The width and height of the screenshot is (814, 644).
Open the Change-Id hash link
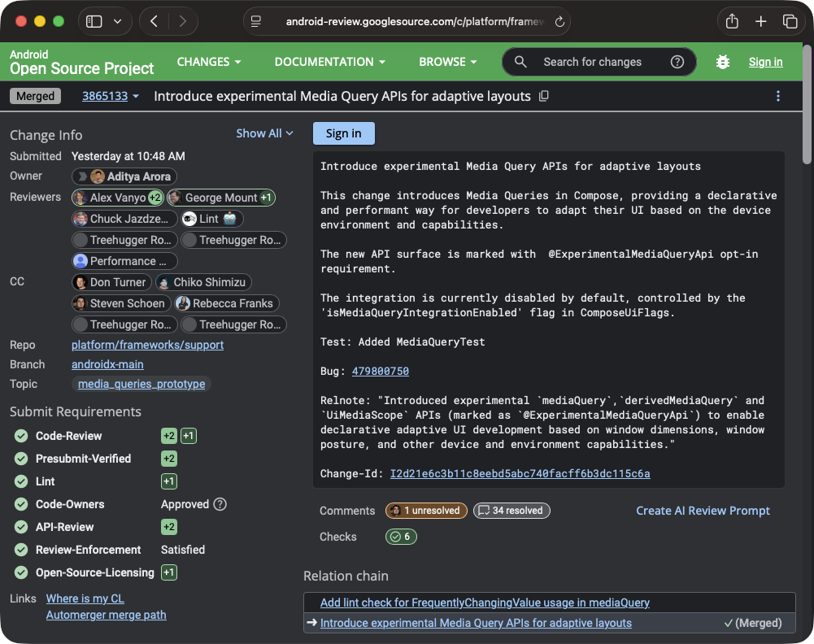click(520, 473)
